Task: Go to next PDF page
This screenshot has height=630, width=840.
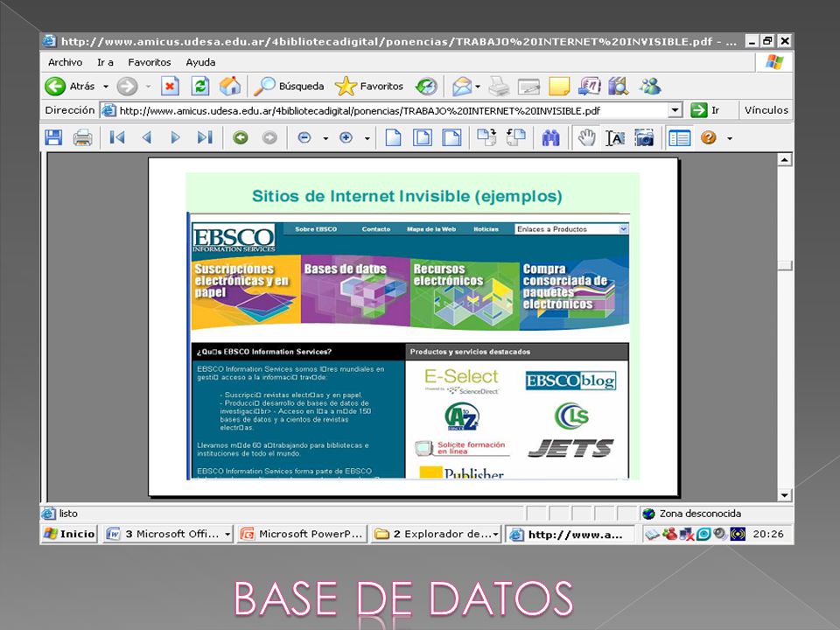Action: pos(175,137)
